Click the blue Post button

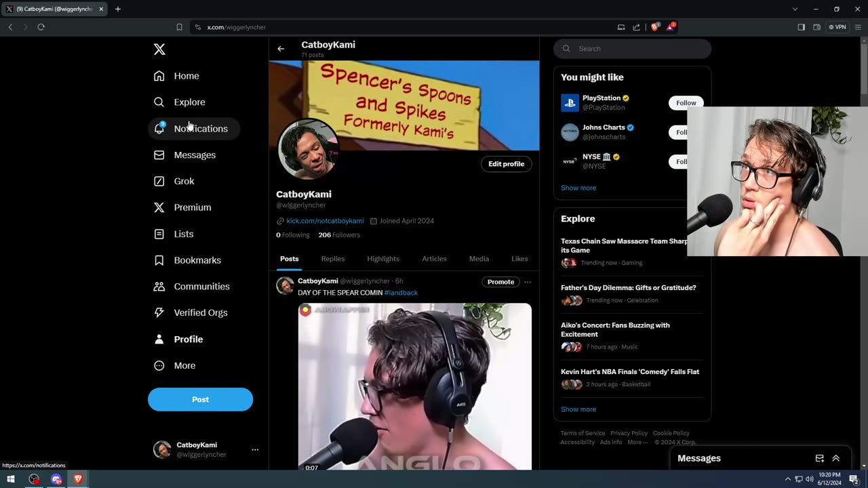click(200, 399)
